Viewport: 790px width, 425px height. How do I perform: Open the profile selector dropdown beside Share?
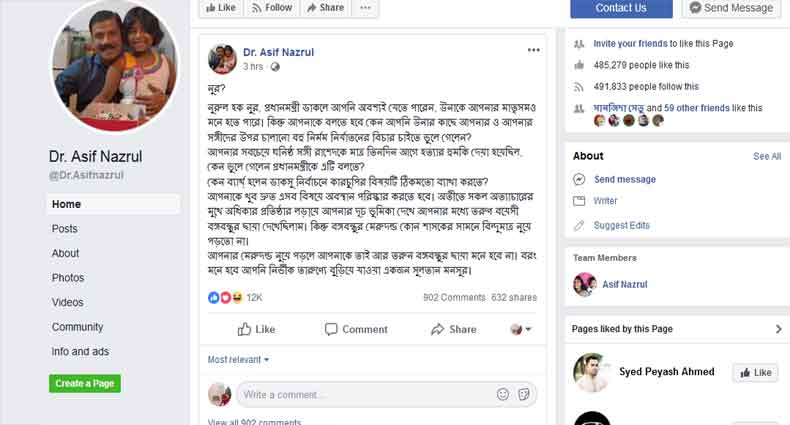(x=521, y=329)
